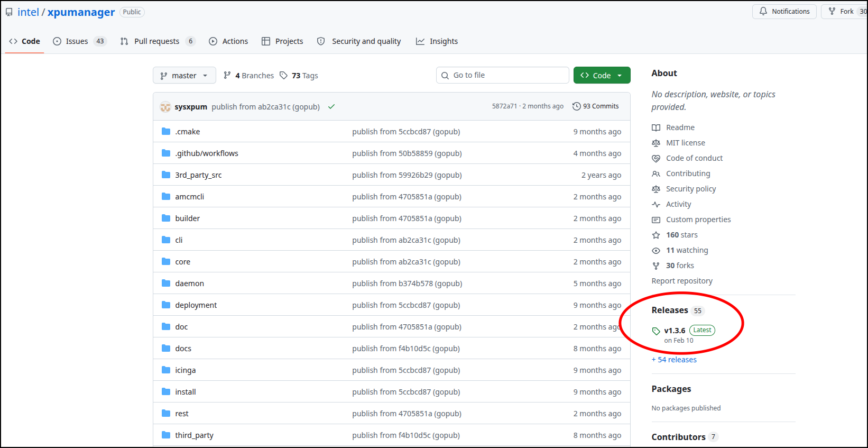Open the MIT license link
This screenshot has height=448, width=868.
[685, 143]
